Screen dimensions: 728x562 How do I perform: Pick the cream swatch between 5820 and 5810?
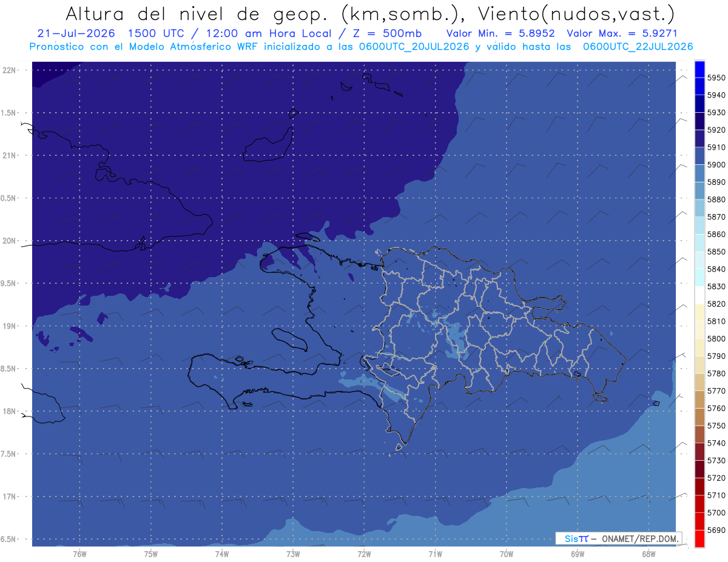click(699, 312)
